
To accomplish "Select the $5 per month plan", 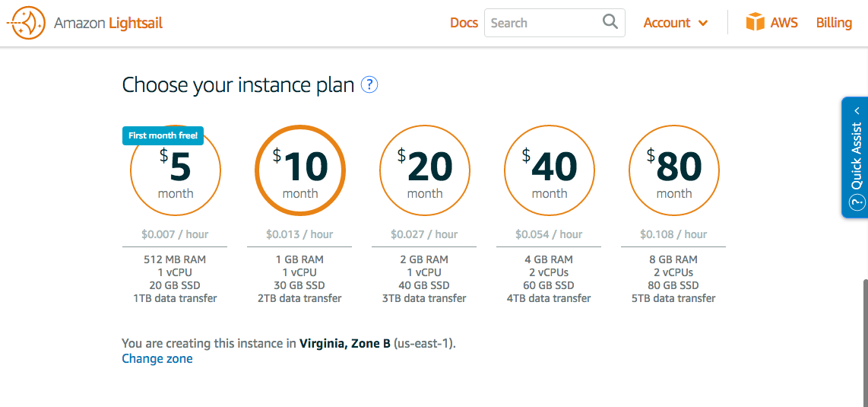I will tap(176, 170).
